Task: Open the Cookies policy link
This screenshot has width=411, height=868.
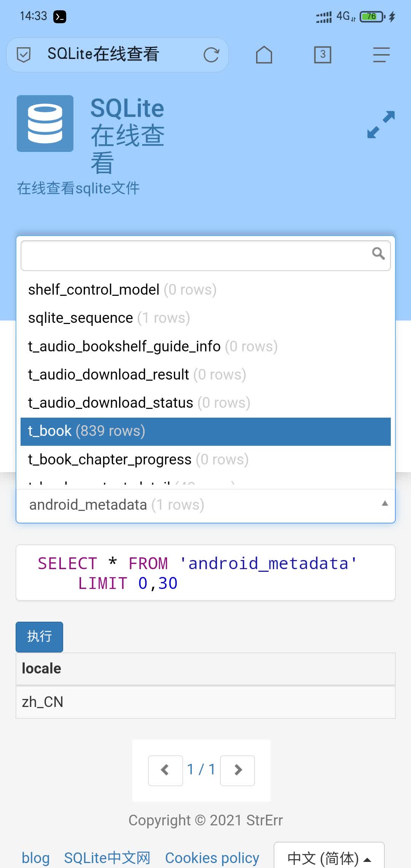Action: pyautogui.click(x=212, y=858)
